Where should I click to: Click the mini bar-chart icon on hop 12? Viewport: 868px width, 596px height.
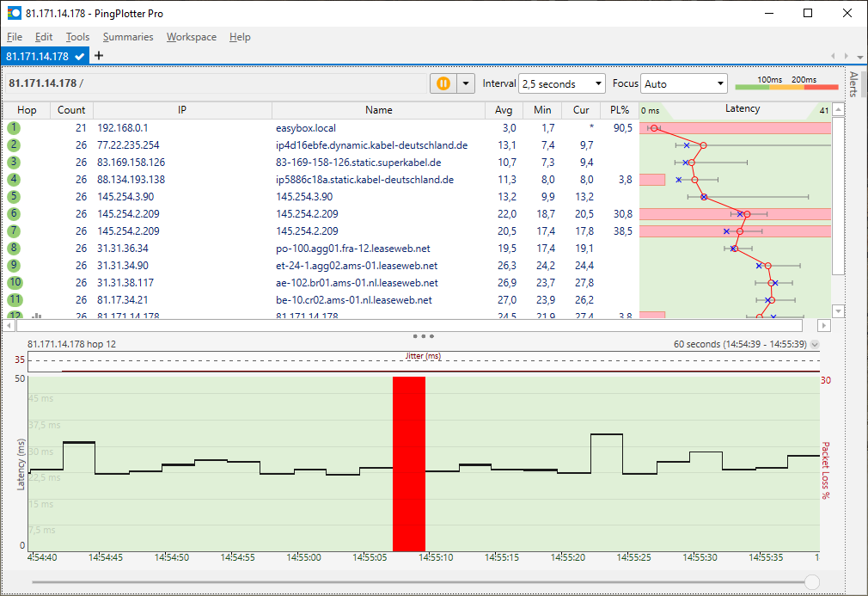35,316
